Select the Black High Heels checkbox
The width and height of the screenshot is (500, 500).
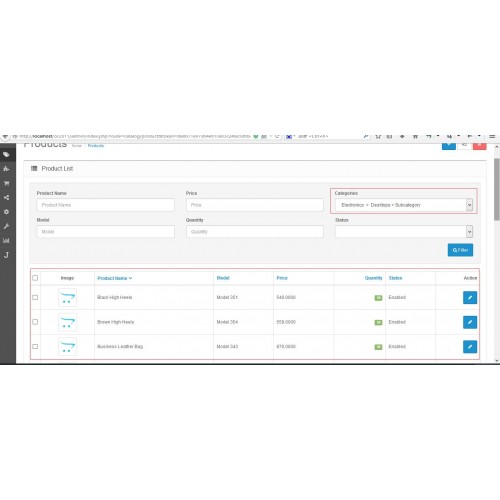[35, 297]
